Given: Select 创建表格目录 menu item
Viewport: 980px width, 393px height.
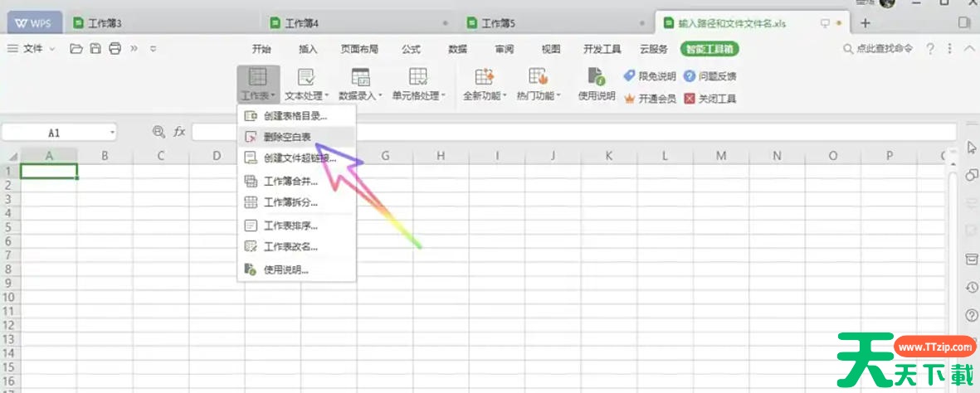Looking at the screenshot, I should coord(296,115).
